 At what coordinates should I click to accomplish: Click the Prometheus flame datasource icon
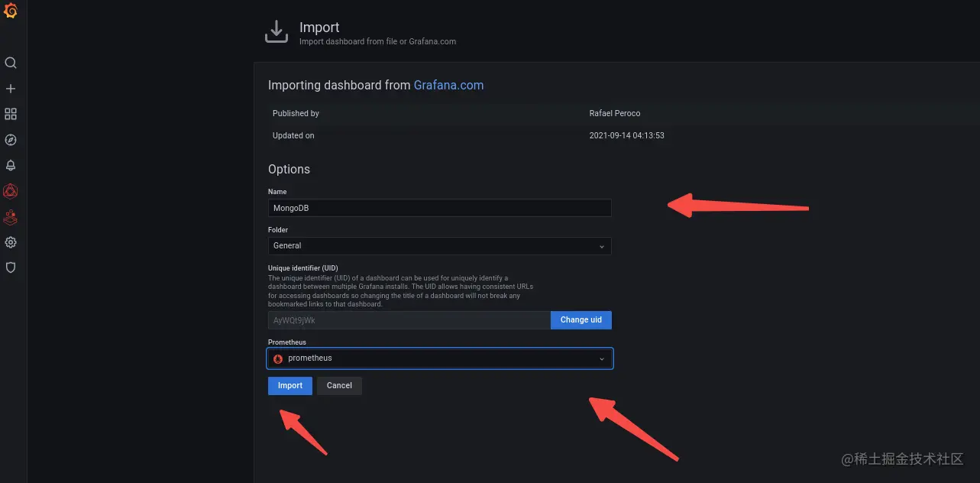pos(278,358)
